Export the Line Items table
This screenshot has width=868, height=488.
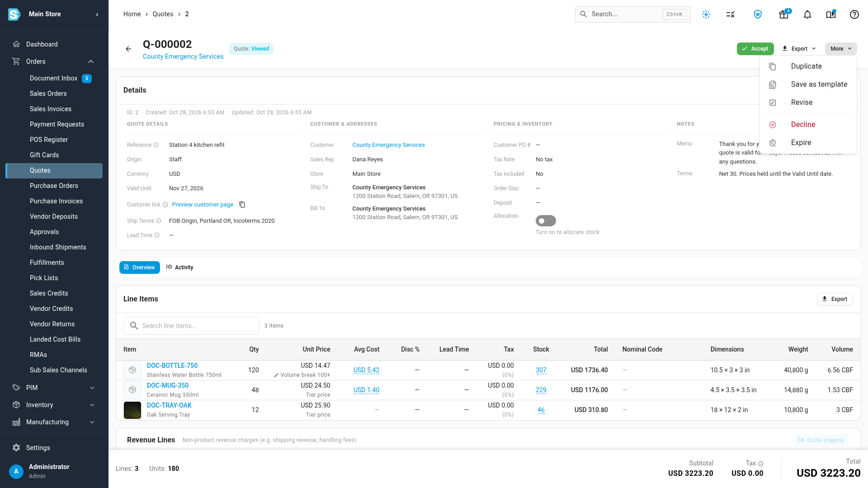pyautogui.click(x=835, y=299)
